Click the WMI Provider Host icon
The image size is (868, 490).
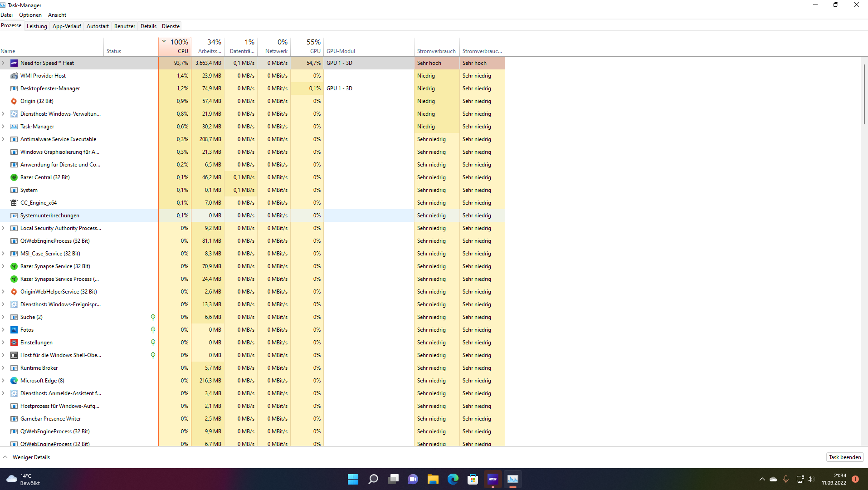(x=14, y=76)
